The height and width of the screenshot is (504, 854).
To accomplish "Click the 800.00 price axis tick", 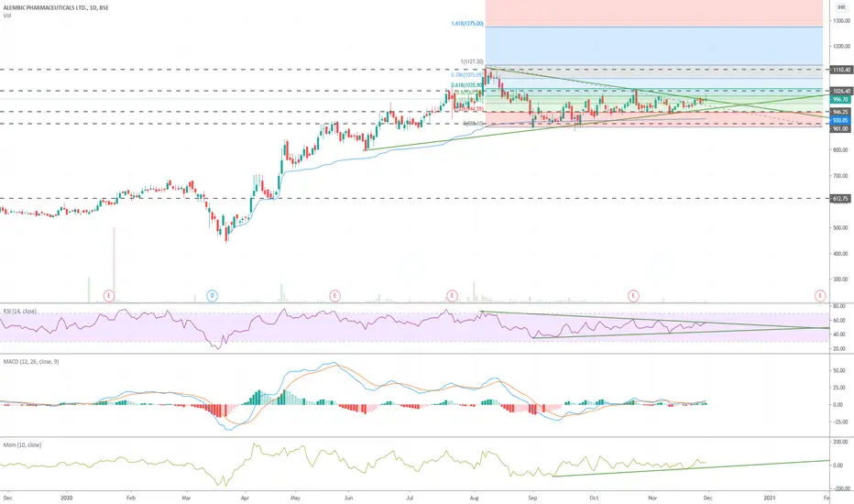I will [841, 150].
